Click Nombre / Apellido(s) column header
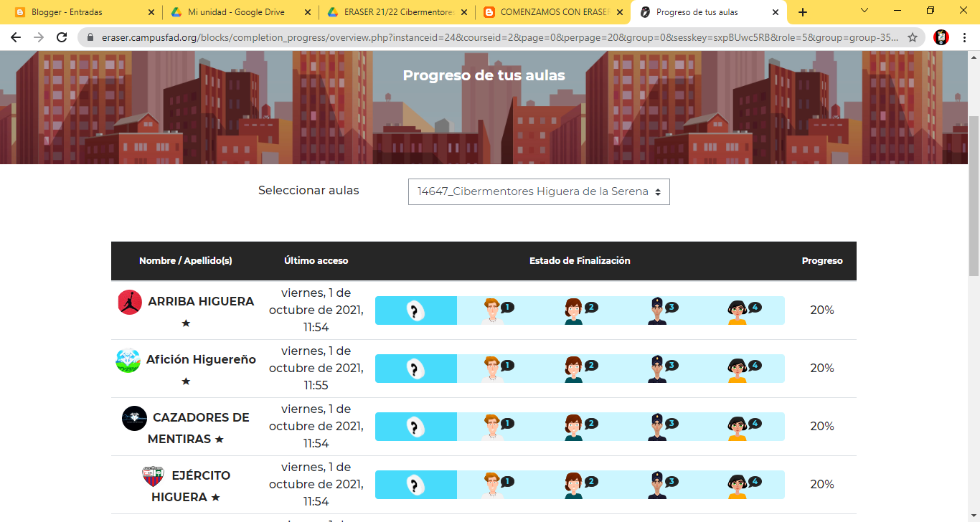This screenshot has width=980, height=522. [186, 261]
